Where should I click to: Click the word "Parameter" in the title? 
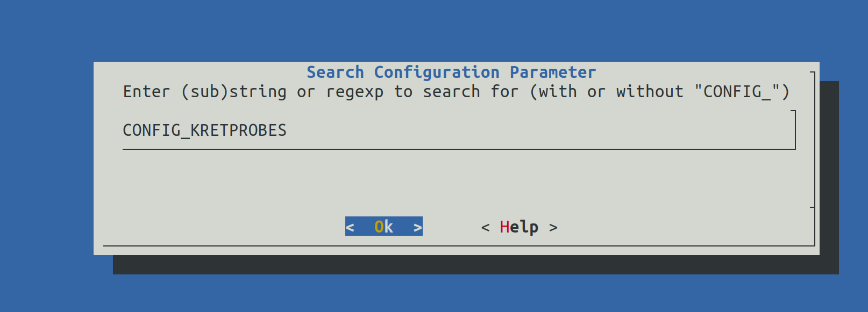pyautogui.click(x=553, y=72)
